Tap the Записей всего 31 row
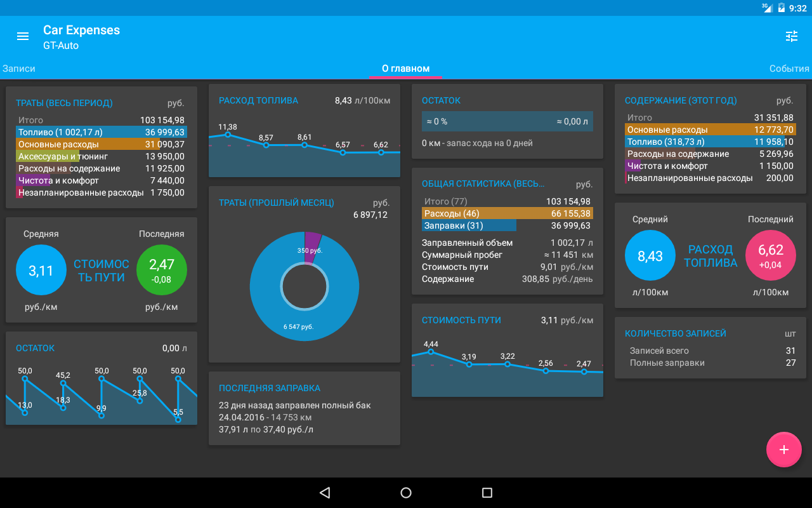 (710, 351)
